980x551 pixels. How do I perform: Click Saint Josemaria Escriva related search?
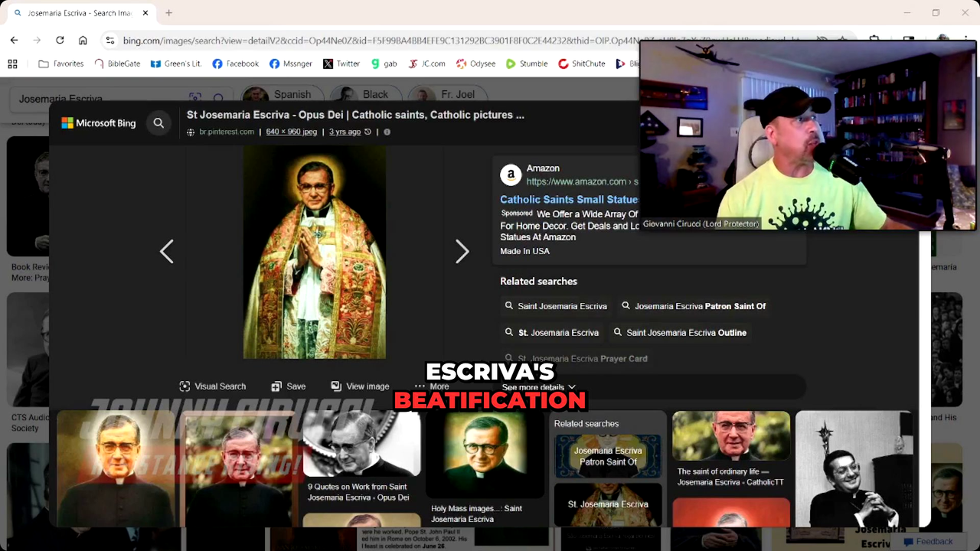pyautogui.click(x=556, y=306)
